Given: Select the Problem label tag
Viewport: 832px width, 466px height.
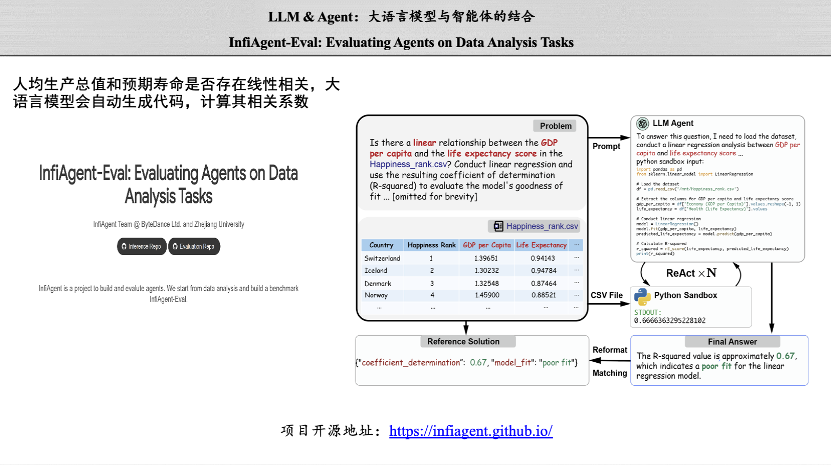Looking at the screenshot, I should click(x=556, y=126).
